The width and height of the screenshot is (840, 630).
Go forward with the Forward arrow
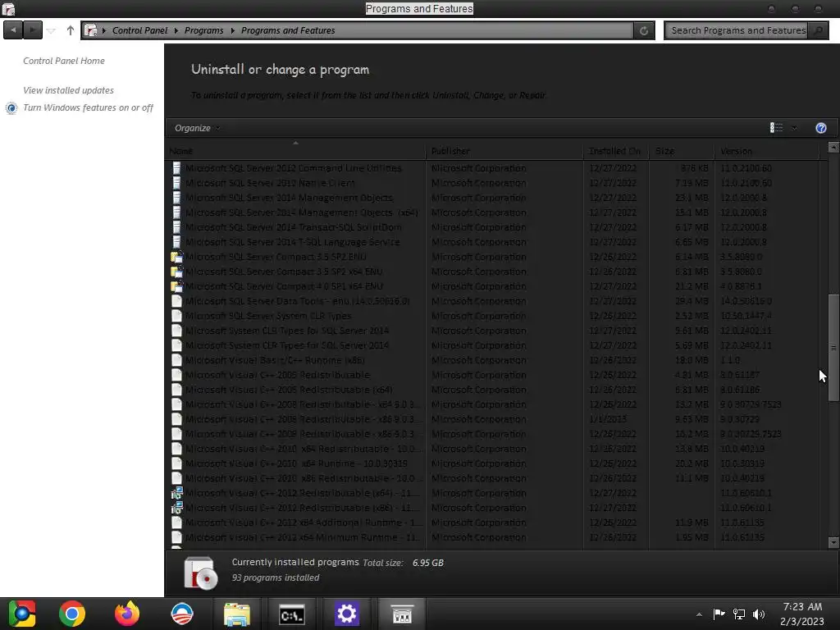pos(33,30)
